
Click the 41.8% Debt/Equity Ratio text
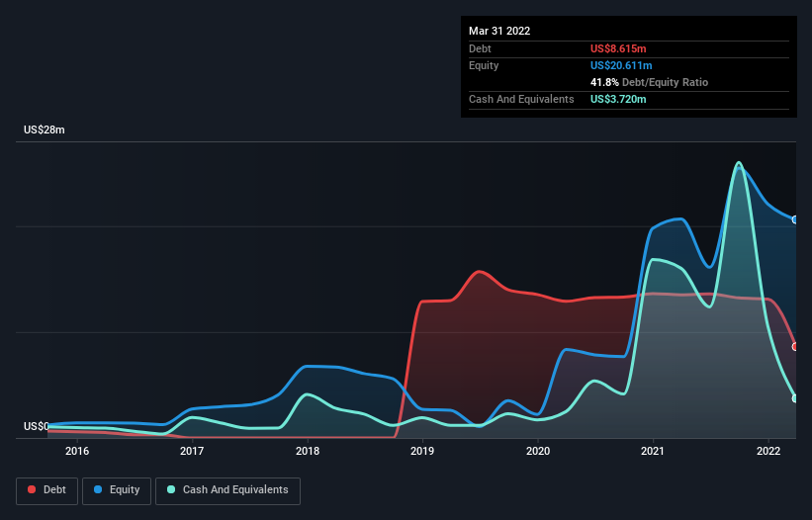pos(650,82)
